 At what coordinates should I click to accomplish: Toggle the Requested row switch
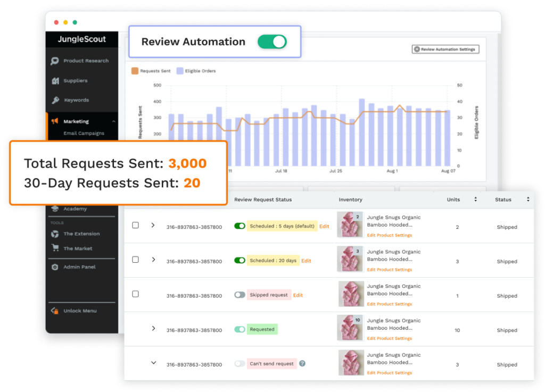240,329
